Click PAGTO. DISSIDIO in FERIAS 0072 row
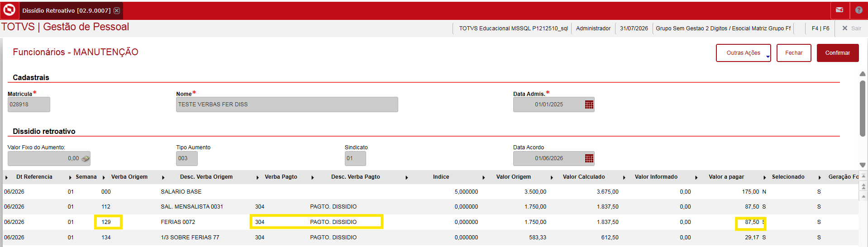The height and width of the screenshot is (247, 868). point(333,222)
